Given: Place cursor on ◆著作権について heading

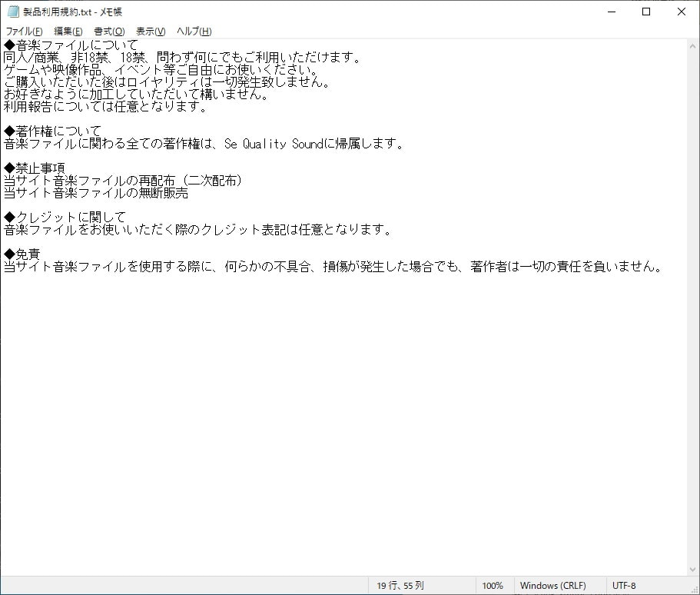Looking at the screenshot, I should coord(52,131).
